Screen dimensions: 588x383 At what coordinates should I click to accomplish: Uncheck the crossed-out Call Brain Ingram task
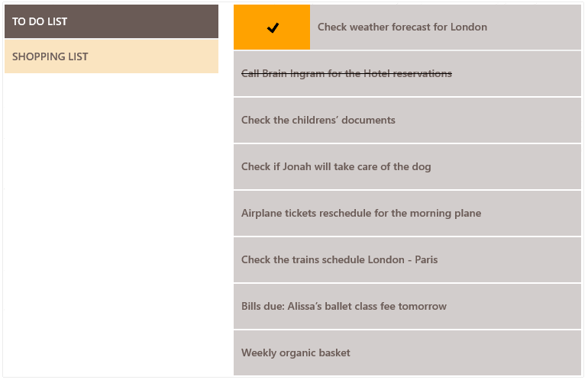(346, 74)
